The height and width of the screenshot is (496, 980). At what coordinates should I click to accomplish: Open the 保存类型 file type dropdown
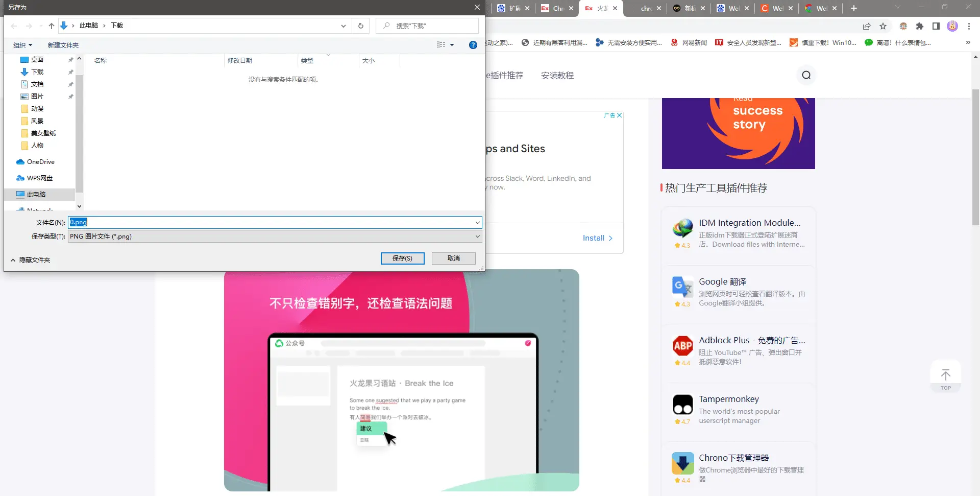[476, 236]
